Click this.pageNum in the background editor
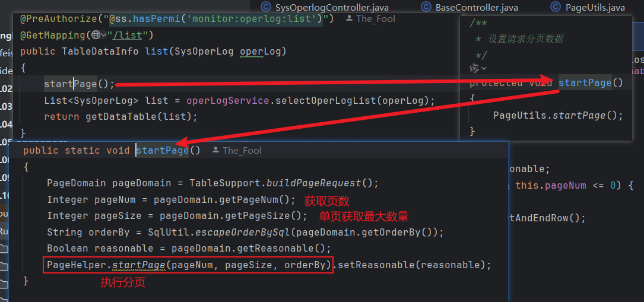 (x=550, y=185)
